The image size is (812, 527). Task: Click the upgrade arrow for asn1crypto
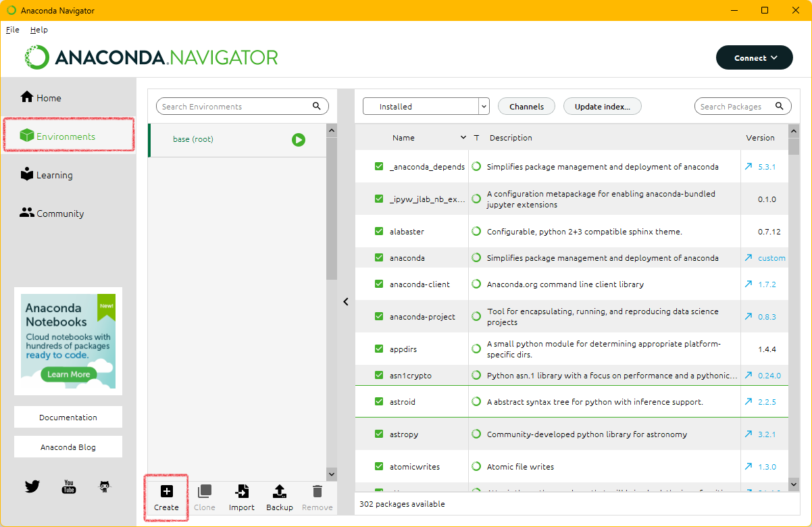click(748, 375)
